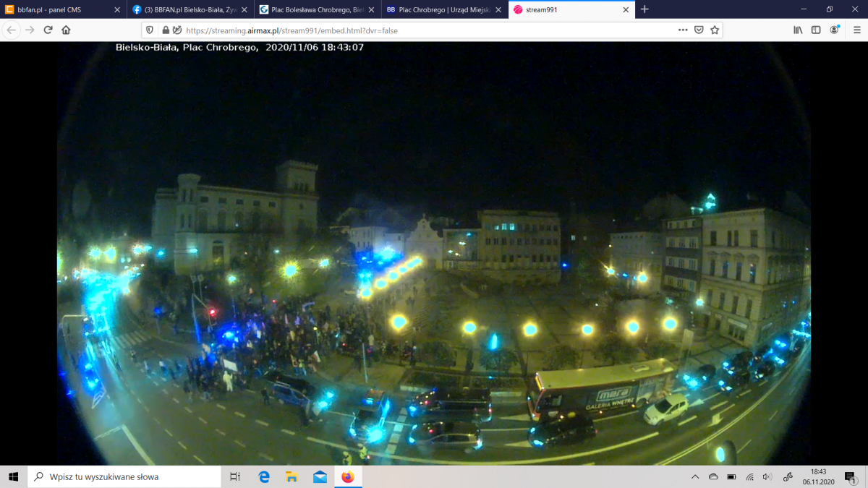Launch Microsoft Edge from taskbar
Viewport: 868px width, 488px height.
pyautogui.click(x=264, y=477)
